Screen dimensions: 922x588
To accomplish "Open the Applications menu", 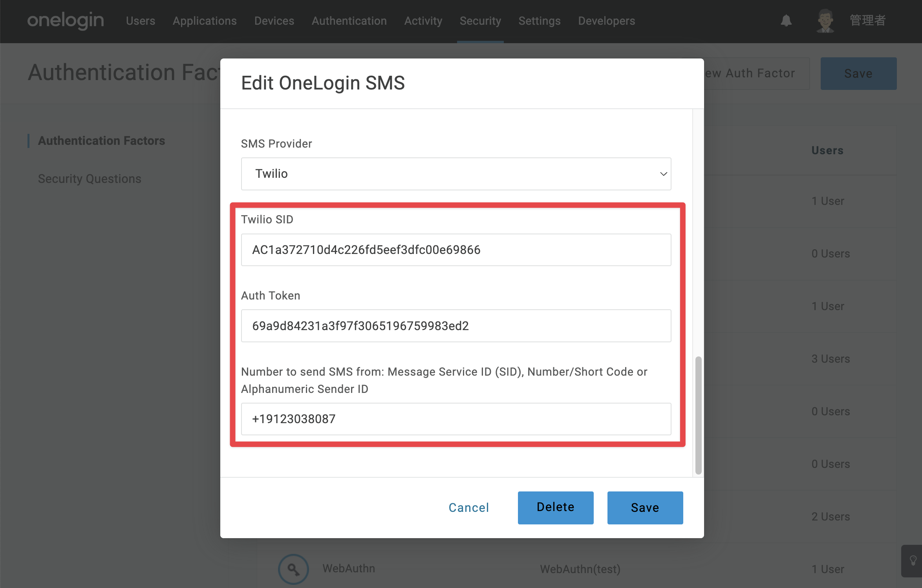I will tap(205, 20).
